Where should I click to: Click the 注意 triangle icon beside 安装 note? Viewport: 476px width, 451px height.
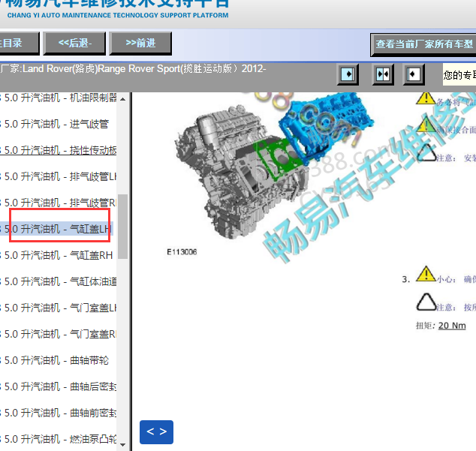coord(426,152)
